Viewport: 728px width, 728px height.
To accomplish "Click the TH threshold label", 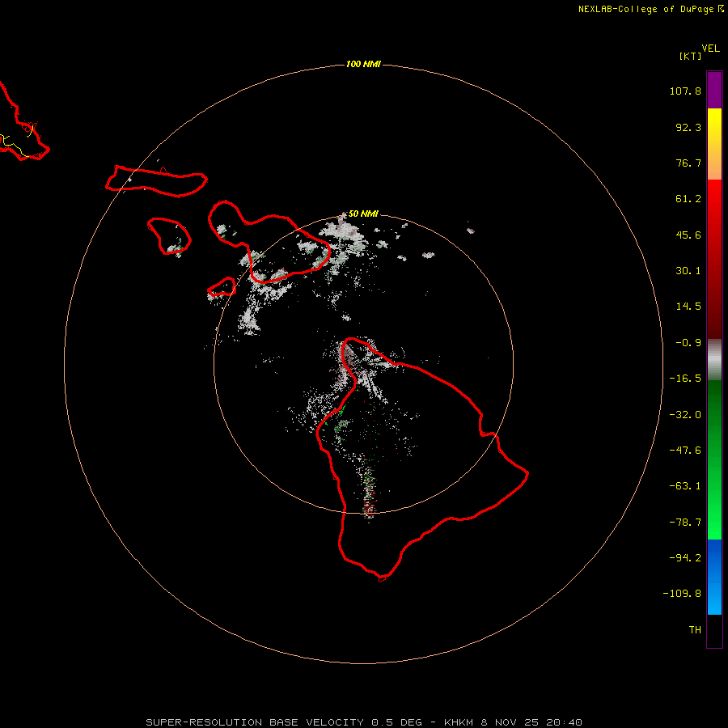I will coord(695,630).
